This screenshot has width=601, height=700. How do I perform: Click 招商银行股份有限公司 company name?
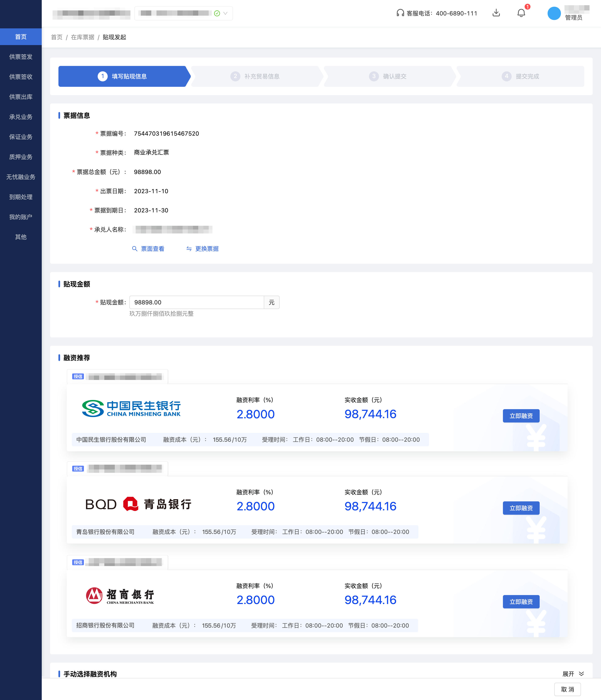[x=105, y=625]
